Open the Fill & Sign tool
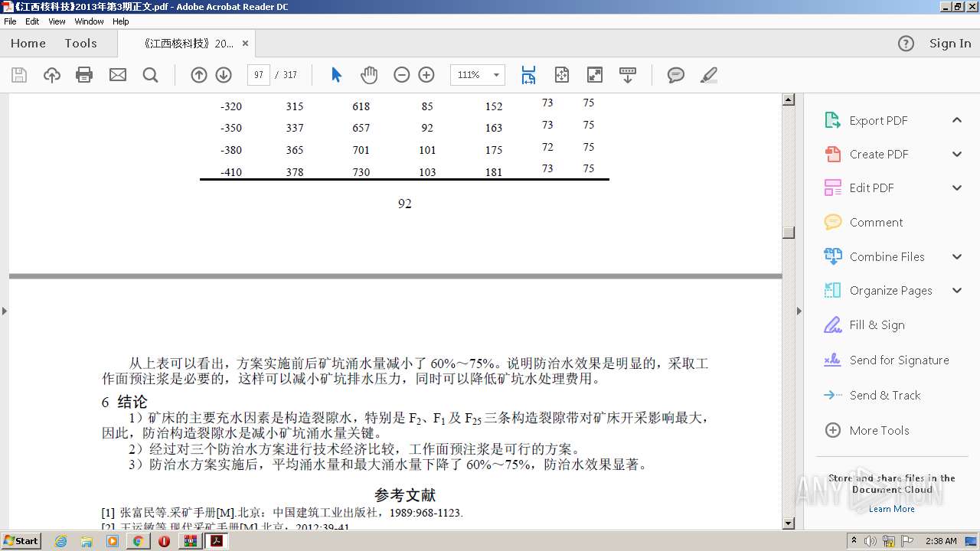The image size is (980, 551). (877, 325)
